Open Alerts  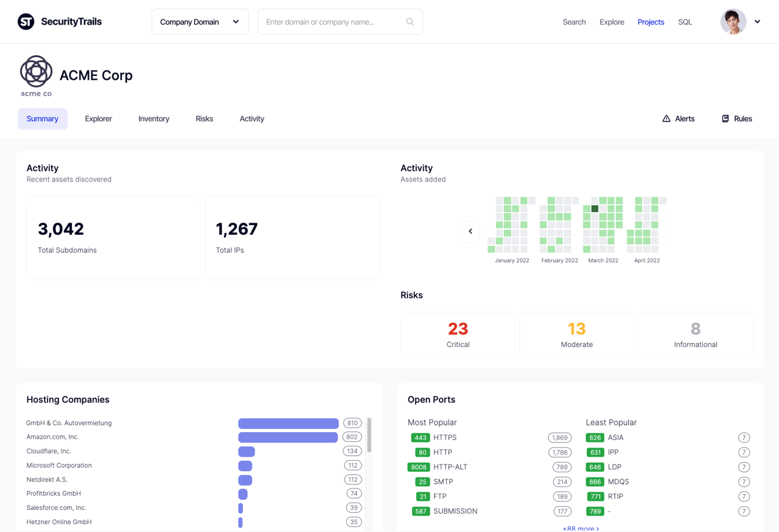coord(678,119)
